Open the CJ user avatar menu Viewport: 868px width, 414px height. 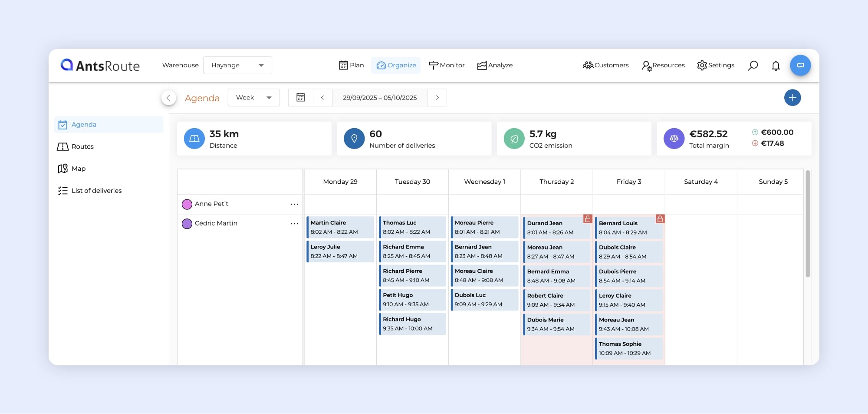(800, 66)
